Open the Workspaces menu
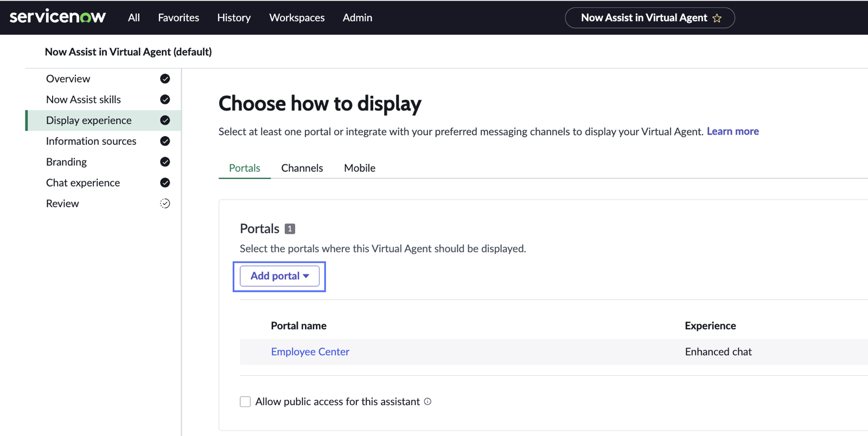The image size is (868, 436). 297,17
